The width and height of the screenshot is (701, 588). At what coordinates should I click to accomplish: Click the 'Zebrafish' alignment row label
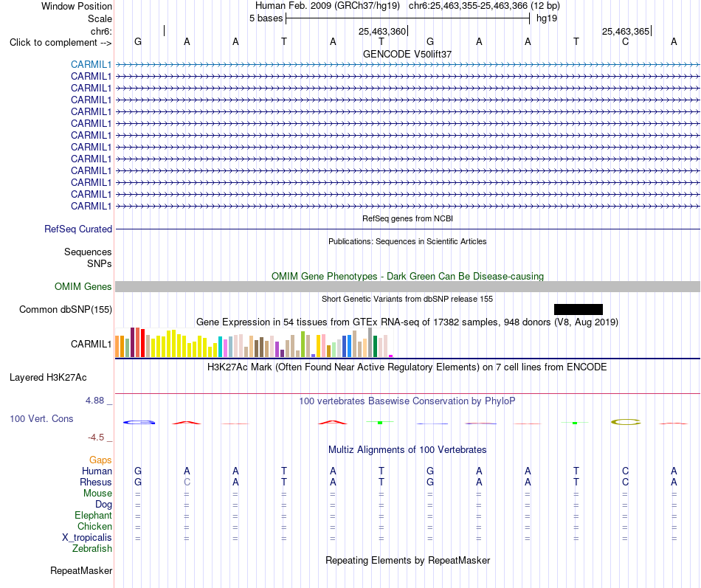[92, 549]
